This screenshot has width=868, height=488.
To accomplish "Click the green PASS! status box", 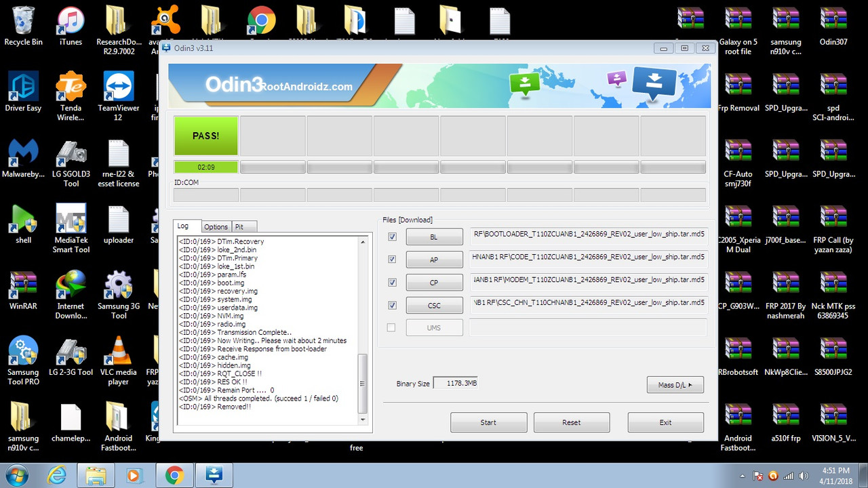I will pos(206,136).
